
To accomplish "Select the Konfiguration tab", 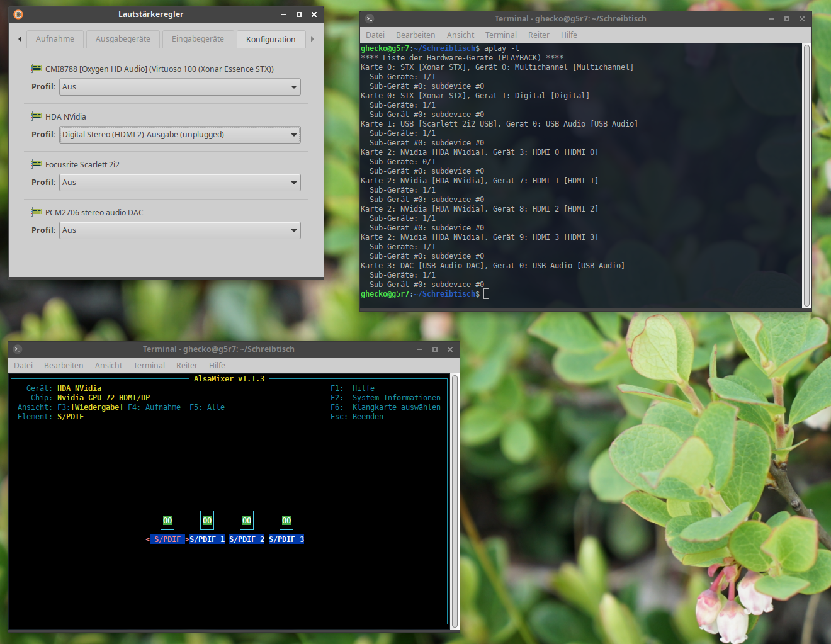I will pyautogui.click(x=271, y=39).
